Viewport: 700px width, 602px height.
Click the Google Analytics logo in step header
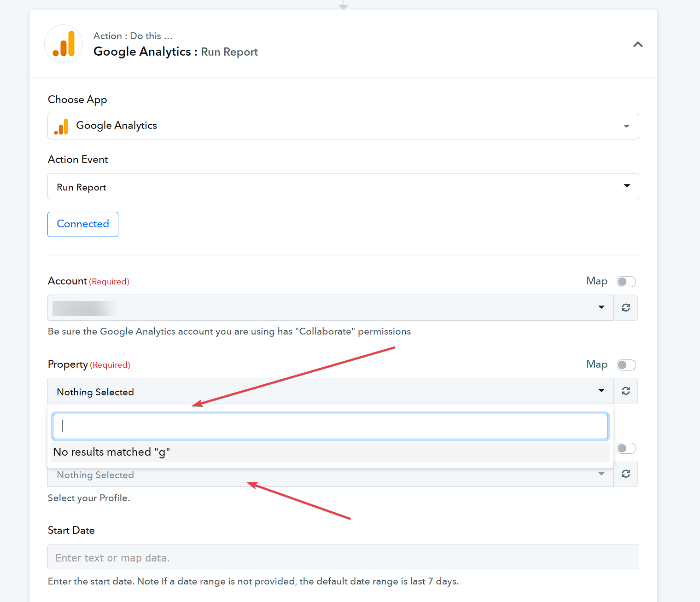pos(64,44)
